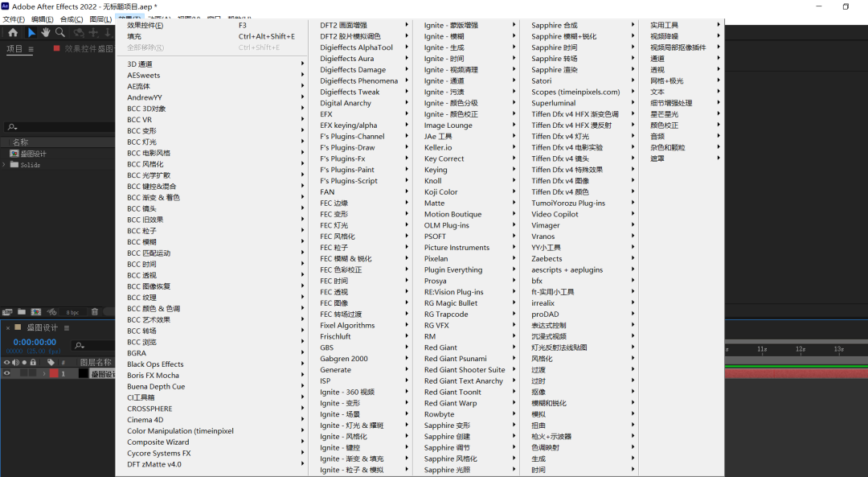The image size is (868, 477).
Task: Open the 合成(C) menu
Action: (72, 19)
